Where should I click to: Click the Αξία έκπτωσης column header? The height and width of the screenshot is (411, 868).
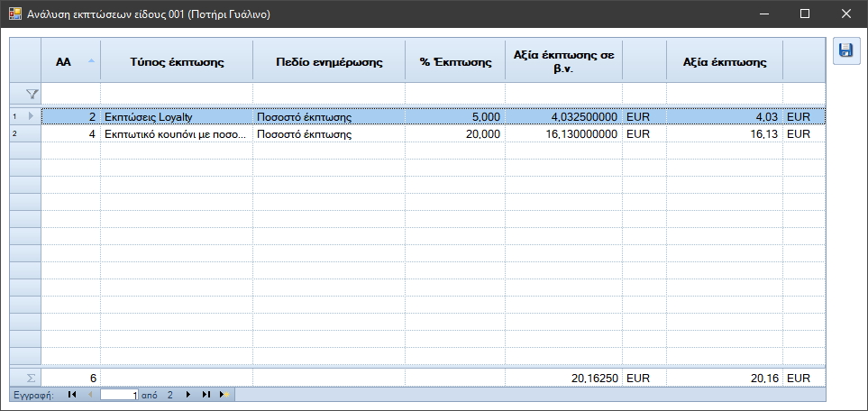[x=725, y=62]
